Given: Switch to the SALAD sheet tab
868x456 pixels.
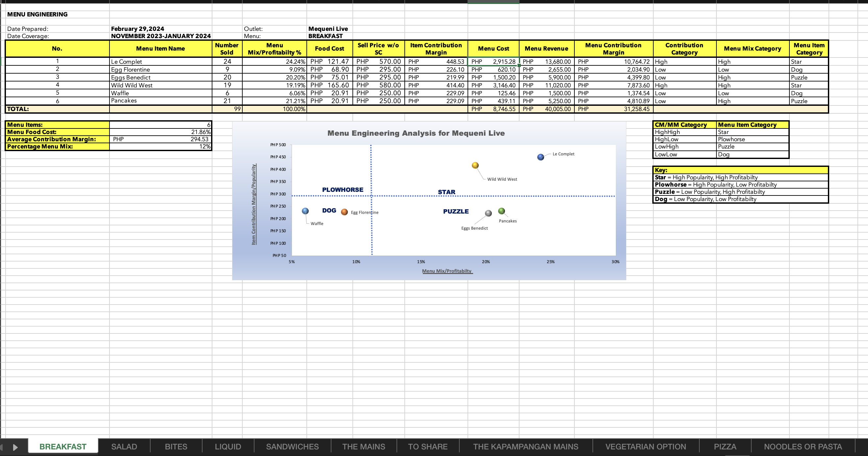Looking at the screenshot, I should point(124,446).
